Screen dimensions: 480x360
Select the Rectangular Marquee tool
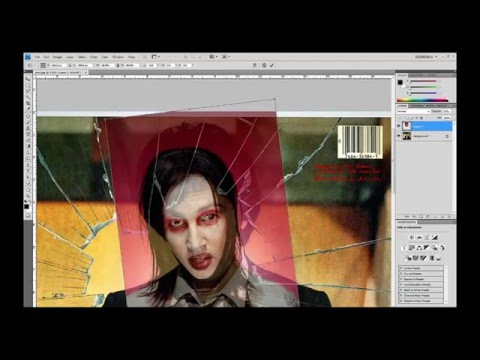pos(29,85)
